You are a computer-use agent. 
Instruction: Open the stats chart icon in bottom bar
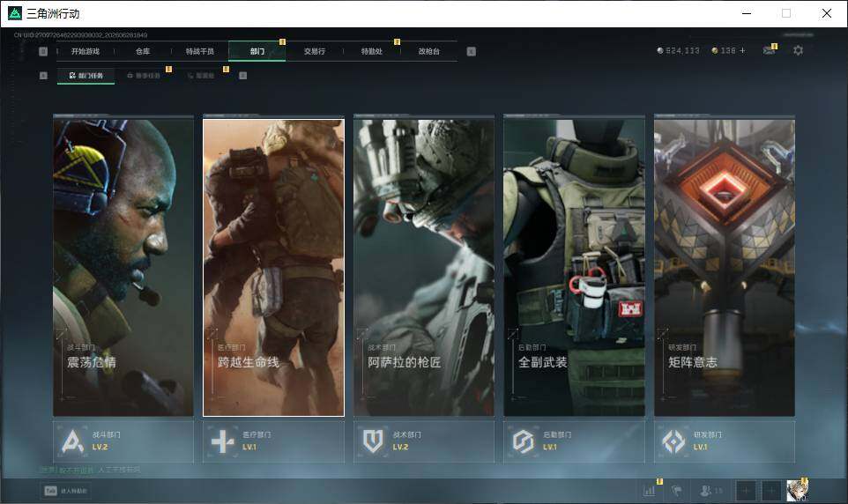pyautogui.click(x=649, y=491)
